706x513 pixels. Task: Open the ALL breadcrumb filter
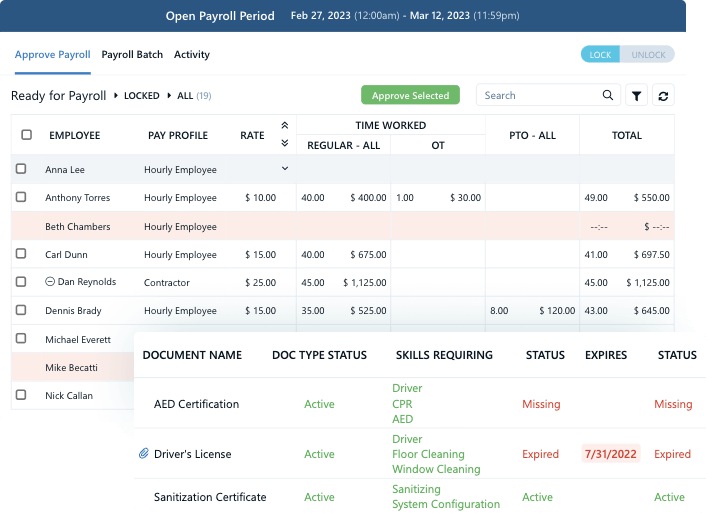(184, 96)
